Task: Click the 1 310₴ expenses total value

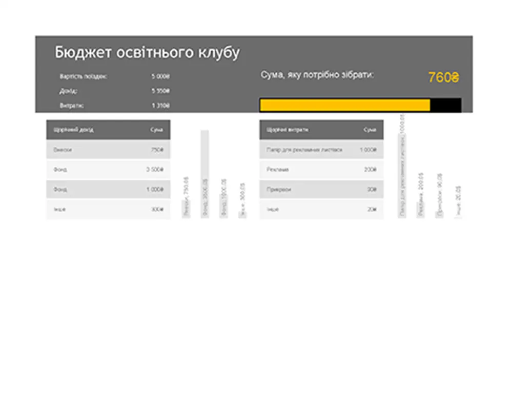Action: click(160, 106)
